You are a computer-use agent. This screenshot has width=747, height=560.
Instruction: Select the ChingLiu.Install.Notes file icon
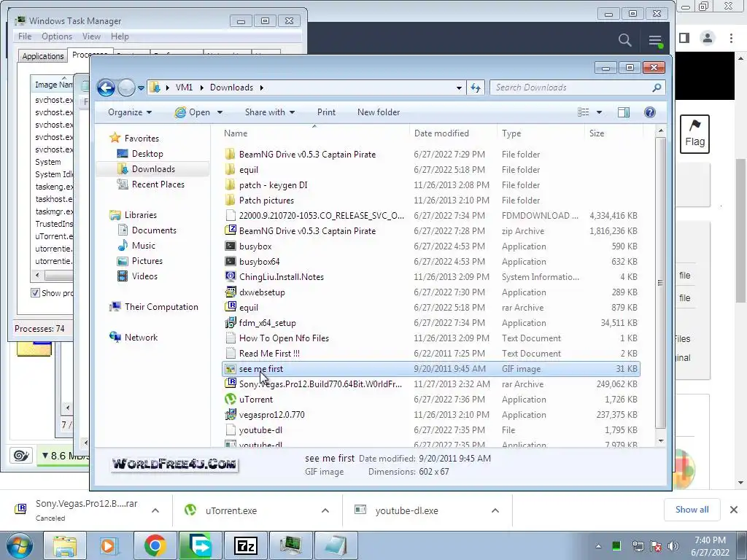(230, 276)
